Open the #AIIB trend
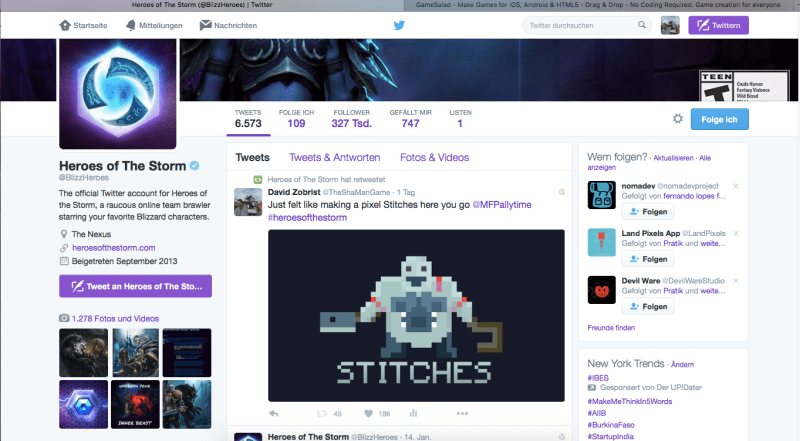The height and width of the screenshot is (441, 800). point(596,413)
